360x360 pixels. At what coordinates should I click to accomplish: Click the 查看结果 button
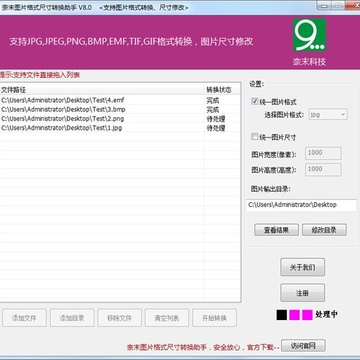(x=276, y=230)
